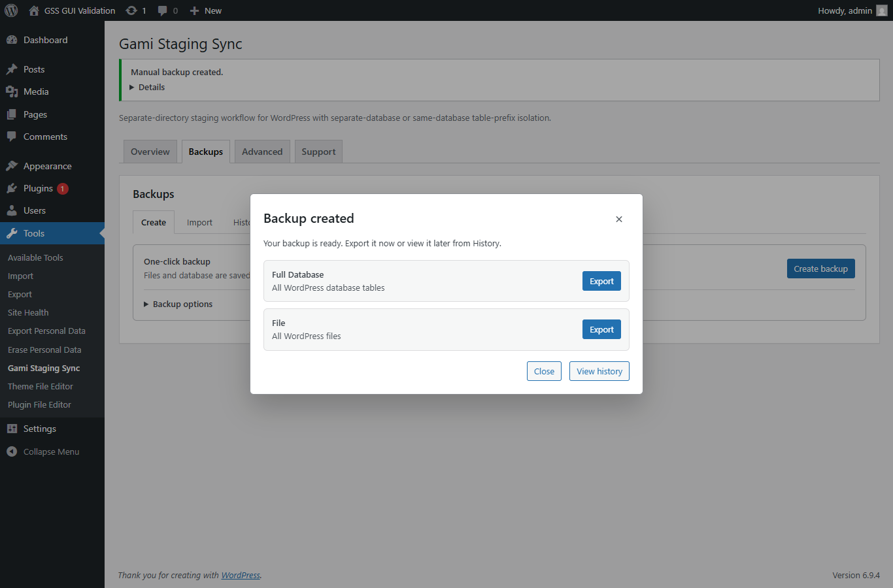
Task: Switch to the Import sub-tab
Action: tap(199, 222)
